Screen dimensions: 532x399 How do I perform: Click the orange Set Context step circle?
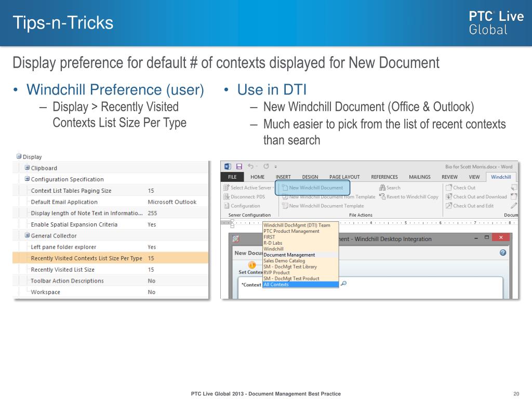click(x=252, y=265)
